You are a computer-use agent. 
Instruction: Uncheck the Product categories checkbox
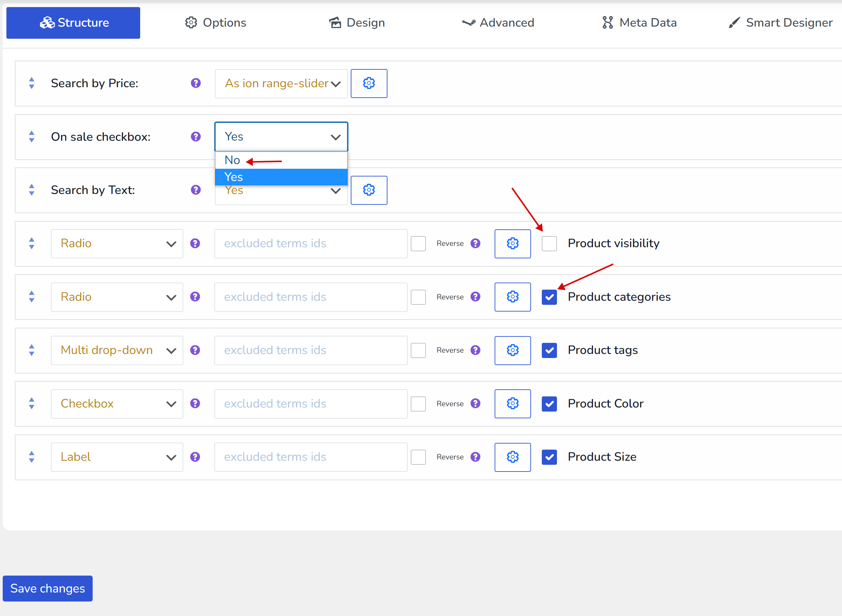(x=549, y=297)
